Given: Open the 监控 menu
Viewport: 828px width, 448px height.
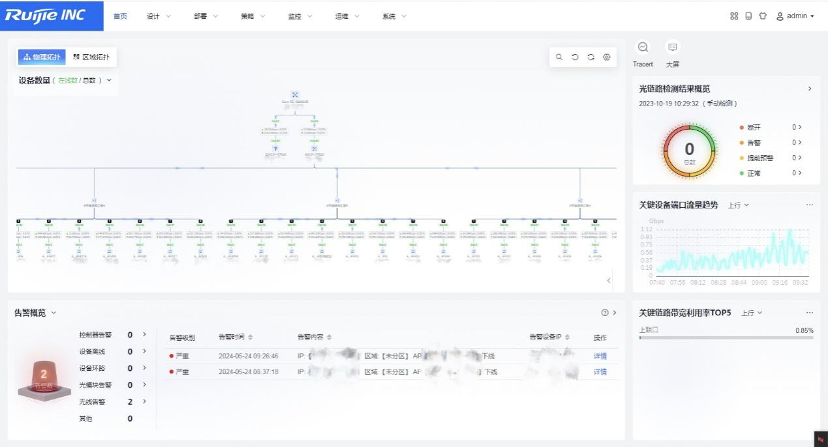Looking at the screenshot, I should (x=299, y=16).
